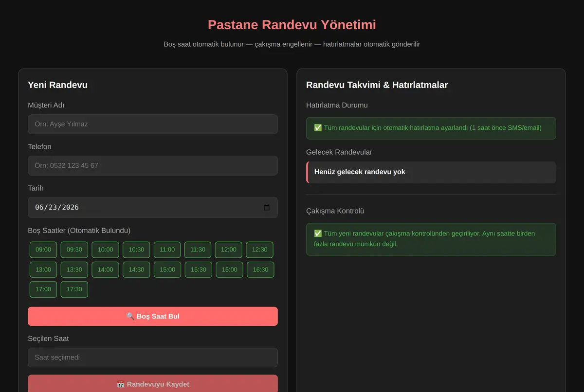The image size is (584, 392).
Task: Click the çakışma kontrolünden geçiriliyor message
Action: (x=431, y=239)
